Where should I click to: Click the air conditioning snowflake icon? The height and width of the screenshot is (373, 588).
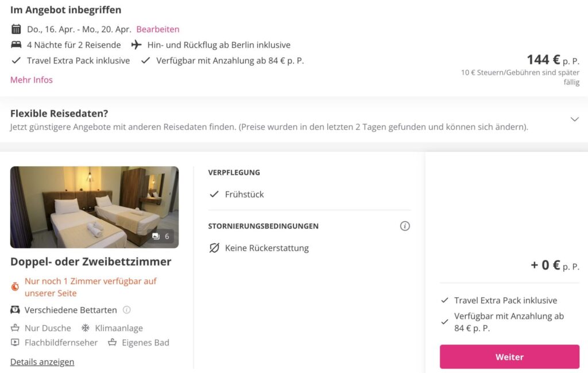point(85,328)
